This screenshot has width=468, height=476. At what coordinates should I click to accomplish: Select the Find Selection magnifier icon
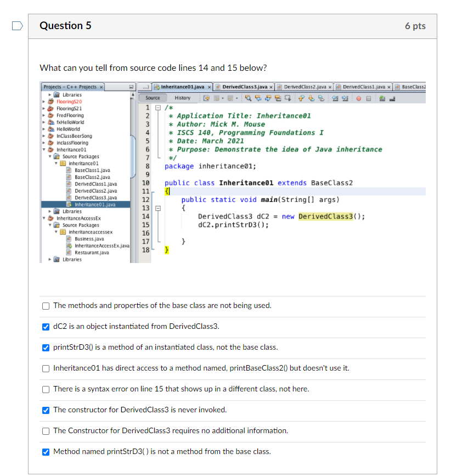tap(248, 99)
